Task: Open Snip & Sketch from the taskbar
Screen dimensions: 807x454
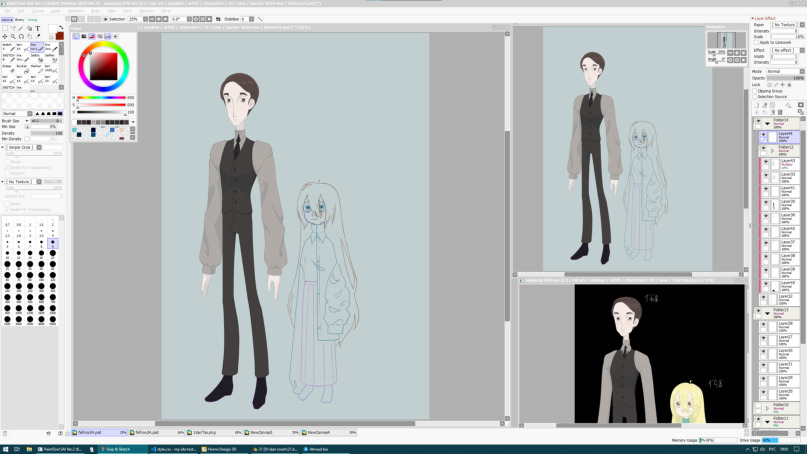Action: [120, 449]
